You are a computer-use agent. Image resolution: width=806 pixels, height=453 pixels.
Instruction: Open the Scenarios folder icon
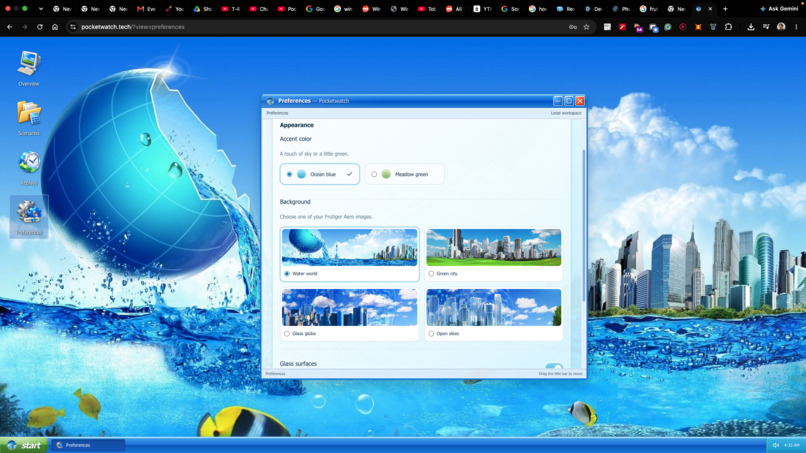(x=29, y=118)
